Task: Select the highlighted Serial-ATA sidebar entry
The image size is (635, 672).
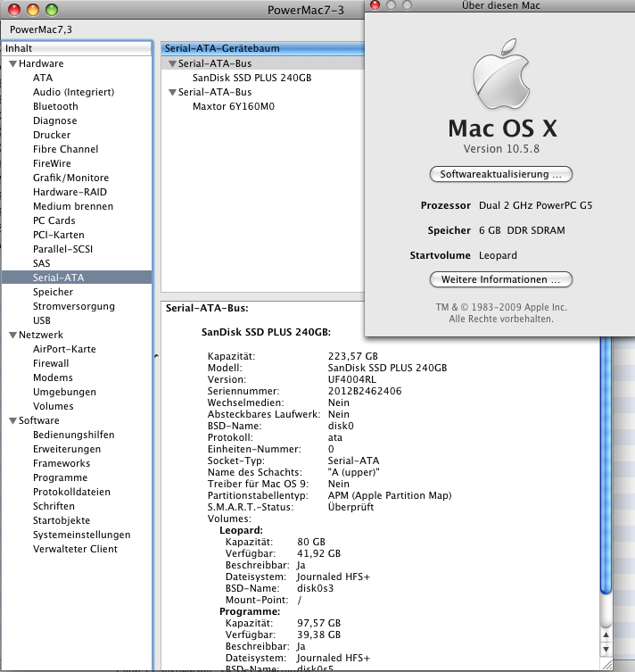Action: [x=77, y=278]
